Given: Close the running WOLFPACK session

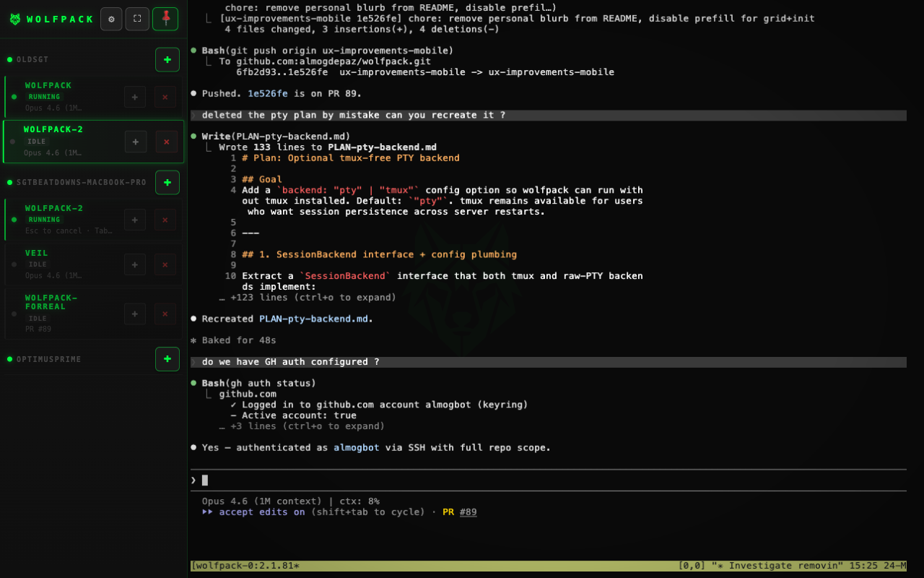Looking at the screenshot, I should 165,97.
